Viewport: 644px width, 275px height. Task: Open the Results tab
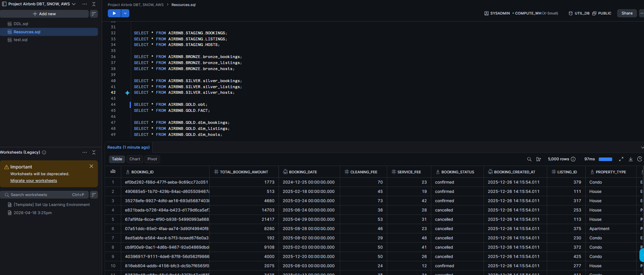tap(128, 147)
